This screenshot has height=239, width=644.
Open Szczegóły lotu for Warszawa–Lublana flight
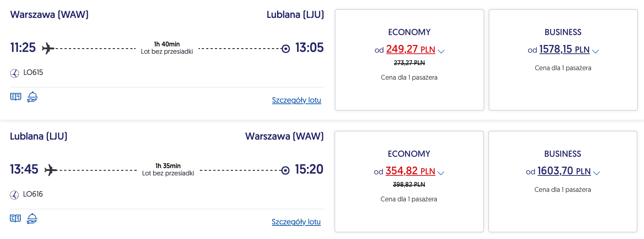pyautogui.click(x=296, y=100)
